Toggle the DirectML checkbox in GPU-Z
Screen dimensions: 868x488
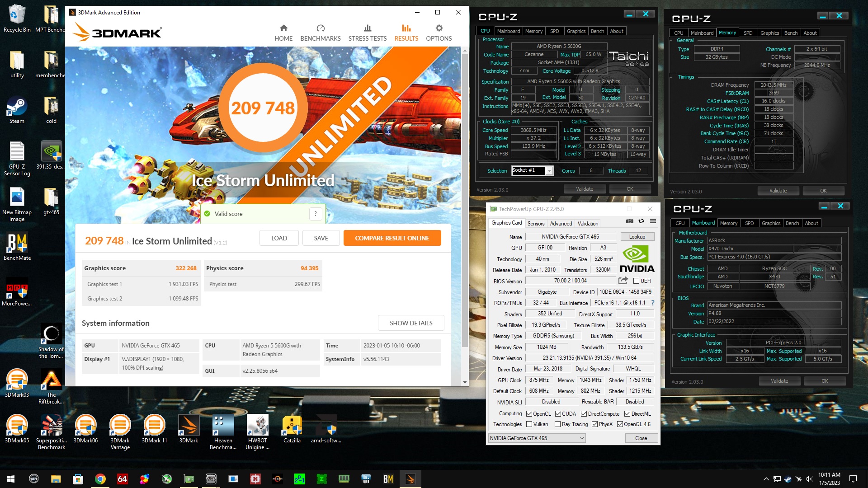pyautogui.click(x=627, y=413)
